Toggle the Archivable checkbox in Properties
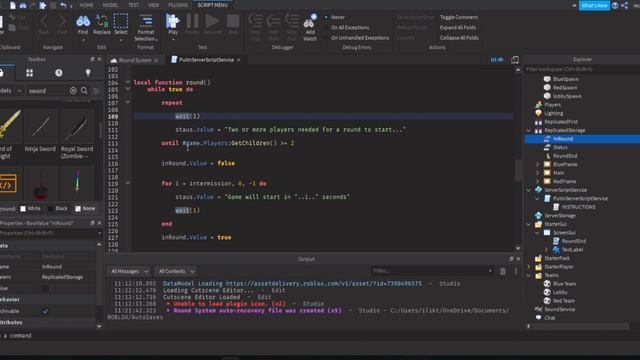Viewport: 640px width, 360px height. coord(45,311)
